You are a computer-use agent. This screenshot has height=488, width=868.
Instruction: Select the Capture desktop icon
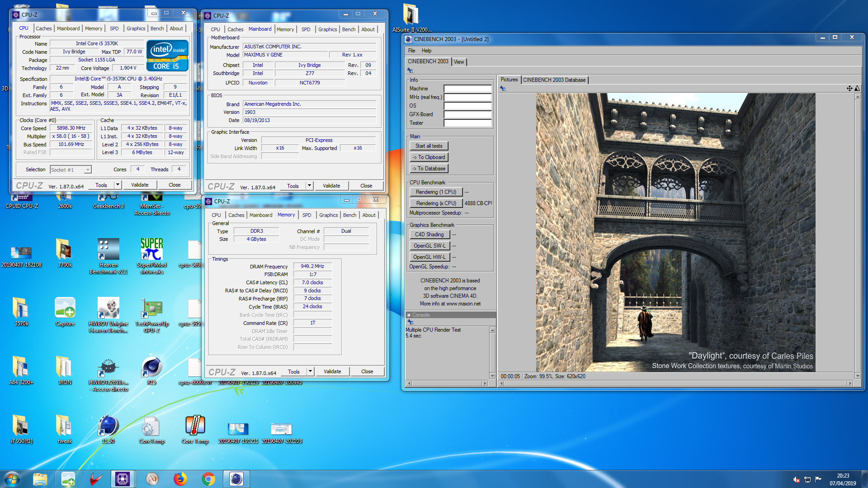(x=65, y=312)
